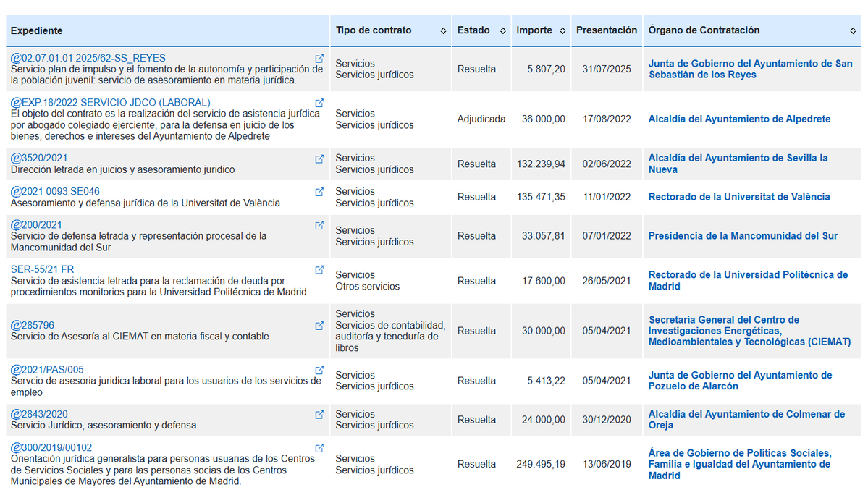Open external link icon for 2021/PAS/005
Screen dimensions: 868x490
[319, 370]
